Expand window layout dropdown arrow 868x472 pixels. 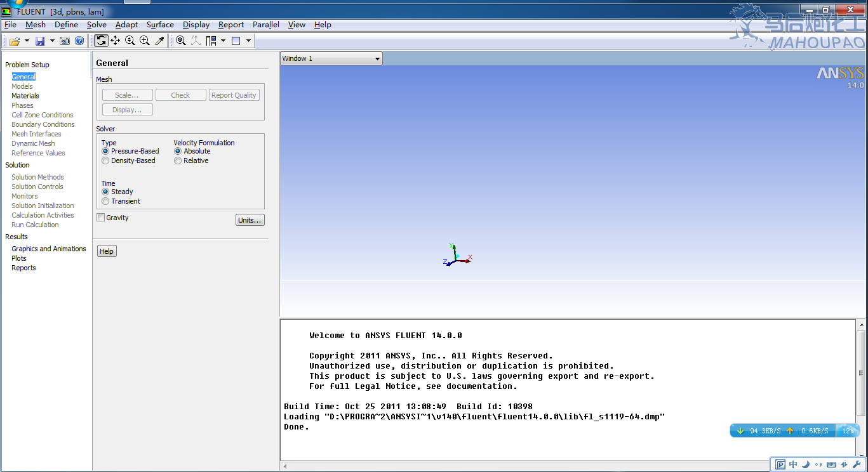coord(224,41)
